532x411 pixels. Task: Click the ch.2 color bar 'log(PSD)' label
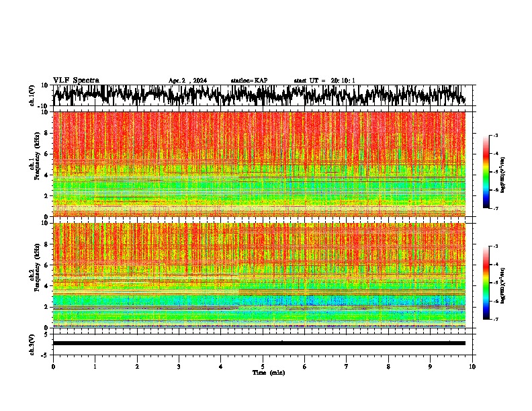click(x=503, y=285)
